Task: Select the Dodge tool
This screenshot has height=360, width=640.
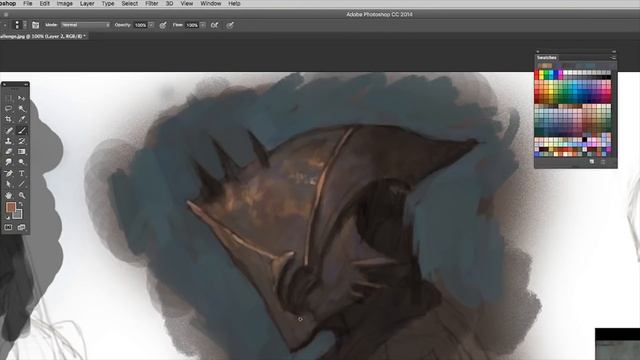Action: click(x=22, y=162)
